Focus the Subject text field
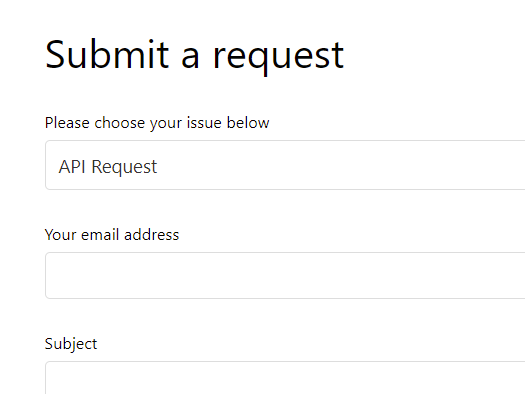525x394 pixels. point(285,378)
